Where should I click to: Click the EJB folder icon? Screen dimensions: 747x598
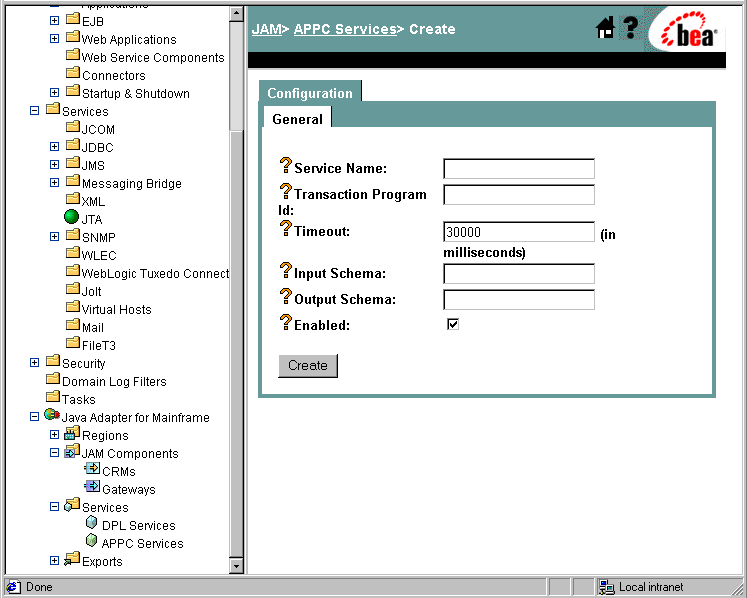point(73,19)
